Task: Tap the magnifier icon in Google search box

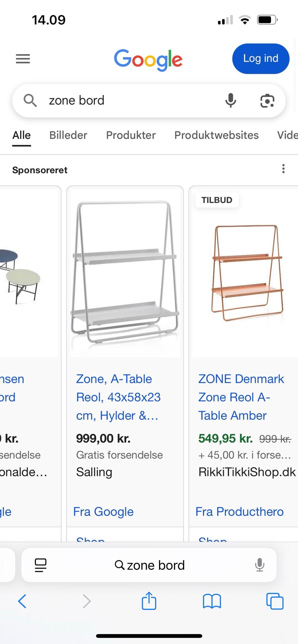Action: coord(30,100)
